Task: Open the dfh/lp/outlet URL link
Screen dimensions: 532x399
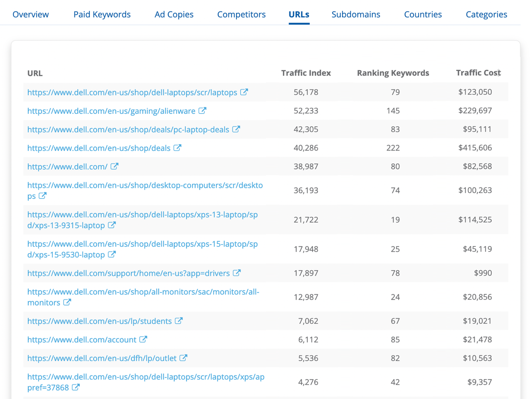Action: coord(102,358)
